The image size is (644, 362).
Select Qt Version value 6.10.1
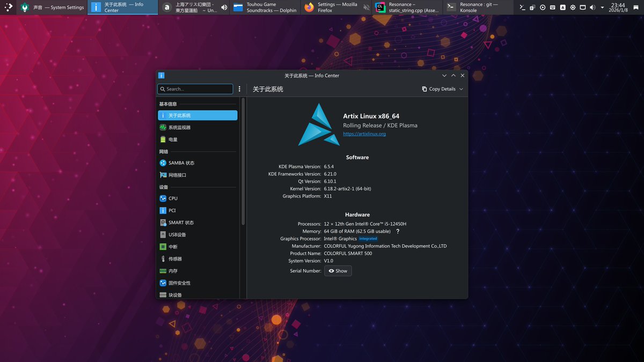pyautogui.click(x=330, y=182)
